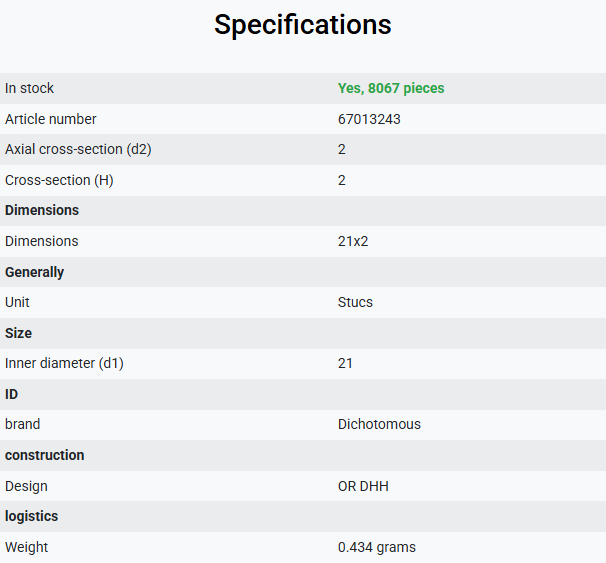
Task: Click inner diameter value 21
Action: click(345, 364)
